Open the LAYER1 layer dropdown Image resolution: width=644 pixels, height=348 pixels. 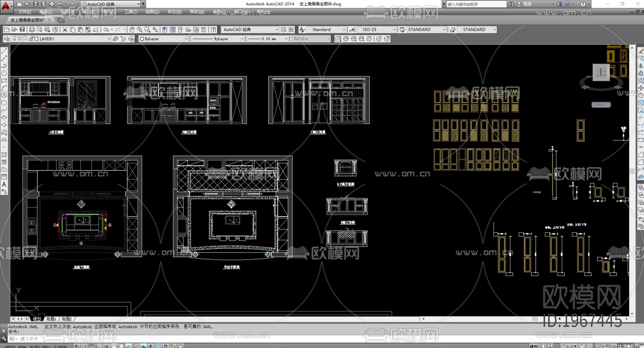pyautogui.click(x=109, y=39)
